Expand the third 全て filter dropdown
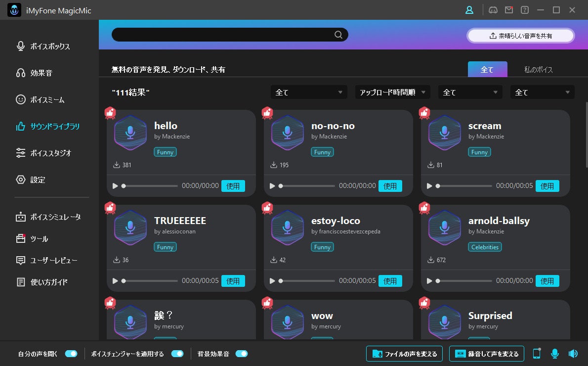Viewport: 588px width, 366px height. pos(470,92)
